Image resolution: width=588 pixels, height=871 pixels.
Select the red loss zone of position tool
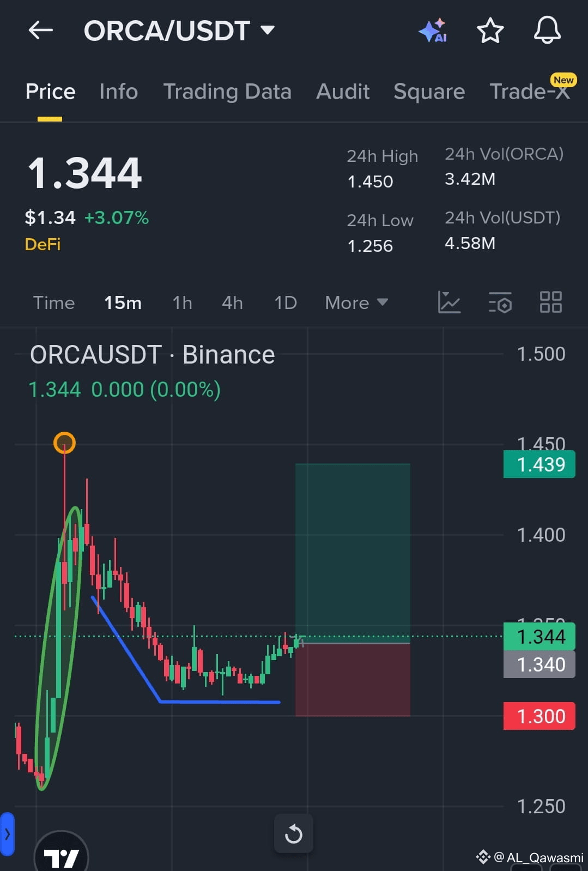353,680
